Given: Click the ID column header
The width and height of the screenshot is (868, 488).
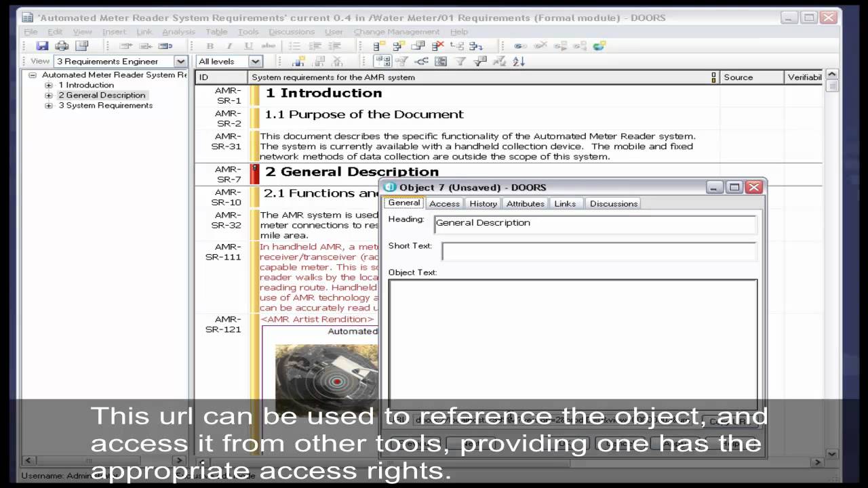Looking at the screenshot, I should (222, 77).
